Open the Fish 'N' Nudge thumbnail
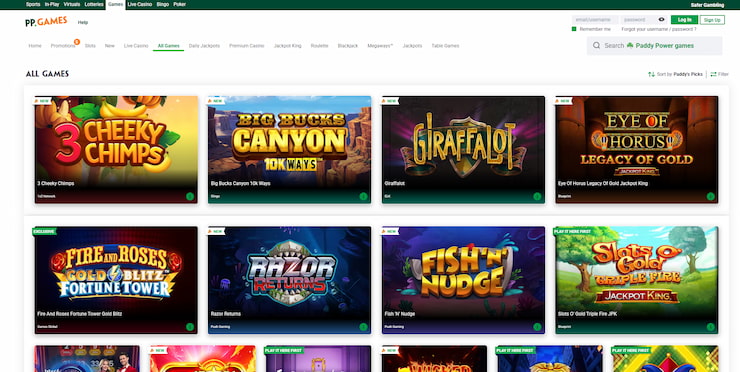The width and height of the screenshot is (740, 372). (x=463, y=280)
